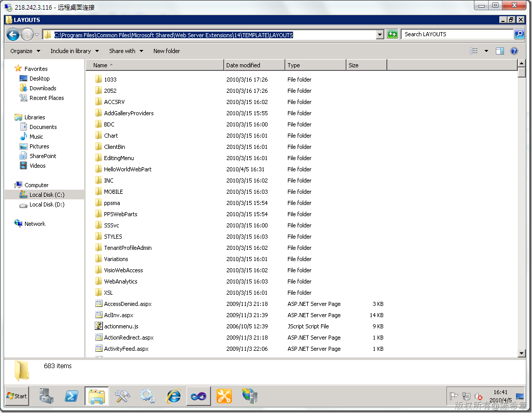Select the XSL folder icon
The height and width of the screenshot is (413, 532).
click(x=98, y=293)
